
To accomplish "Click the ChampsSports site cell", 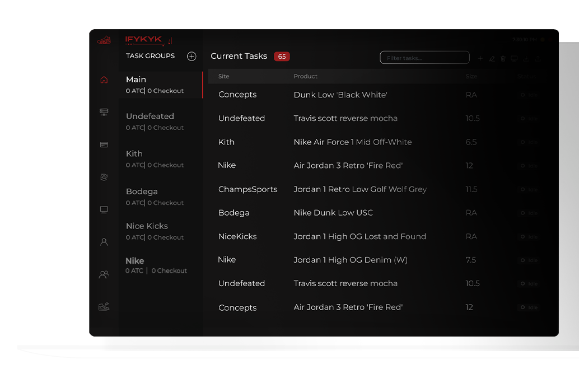I will click(x=248, y=189).
